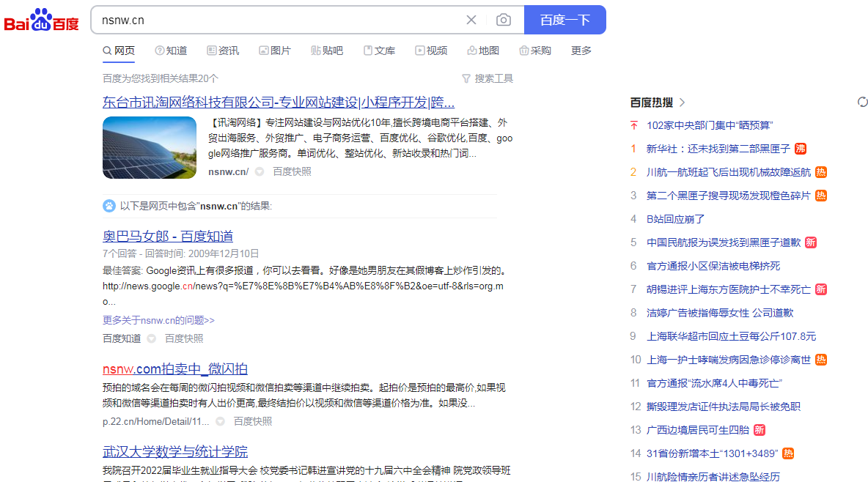Image resolution: width=868 pixels, height=482 pixels.
Task: Click 沸 badge on hot item 1
Action: click(x=801, y=149)
